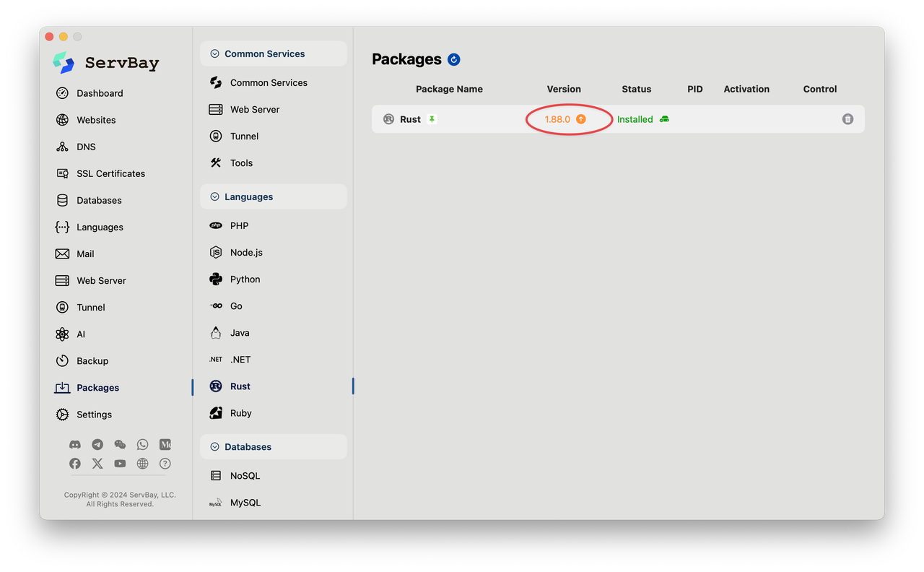
Task: Click the Version column header
Action: pos(564,89)
